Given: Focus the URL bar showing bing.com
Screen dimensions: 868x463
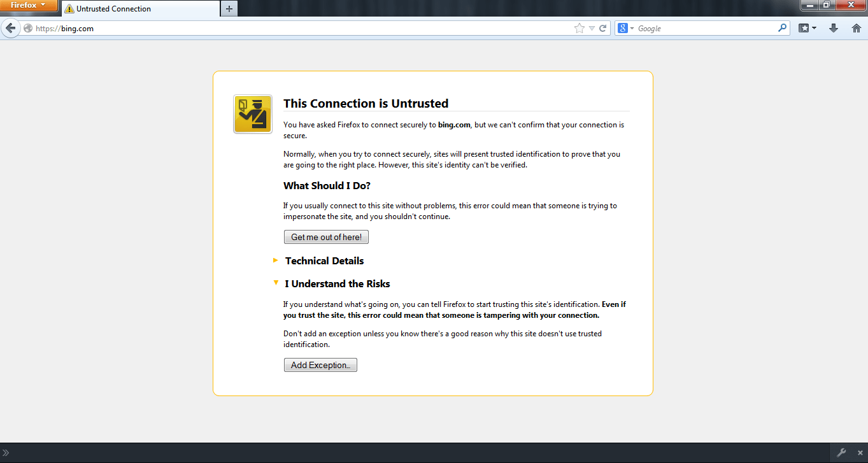Looking at the screenshot, I should click(x=302, y=29).
